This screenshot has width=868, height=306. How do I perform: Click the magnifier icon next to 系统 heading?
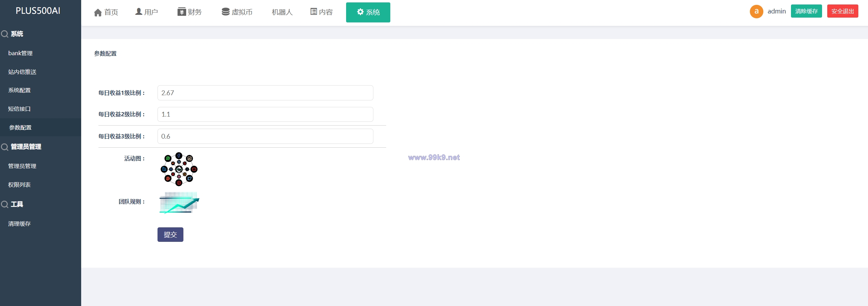[x=5, y=34]
